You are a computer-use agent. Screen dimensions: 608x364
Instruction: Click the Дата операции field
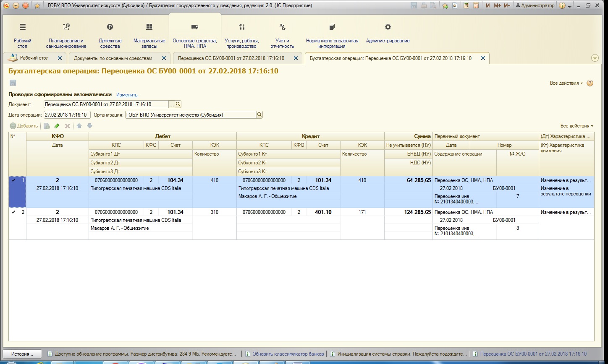pos(67,115)
